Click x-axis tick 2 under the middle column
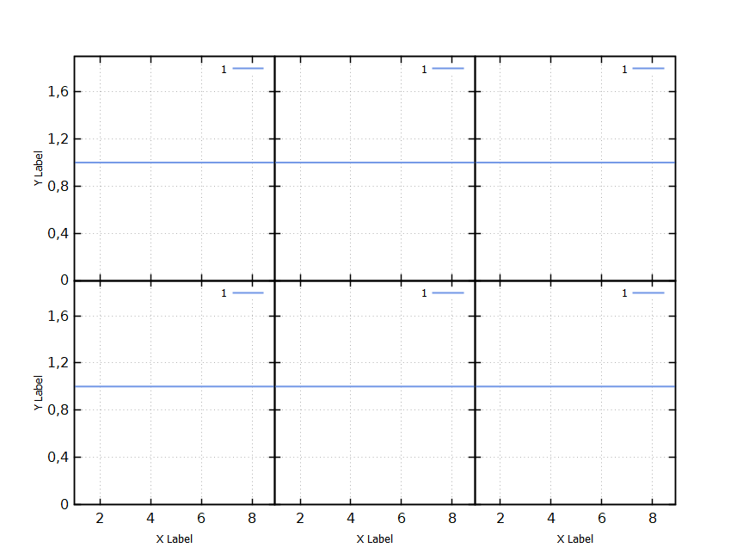 point(300,518)
